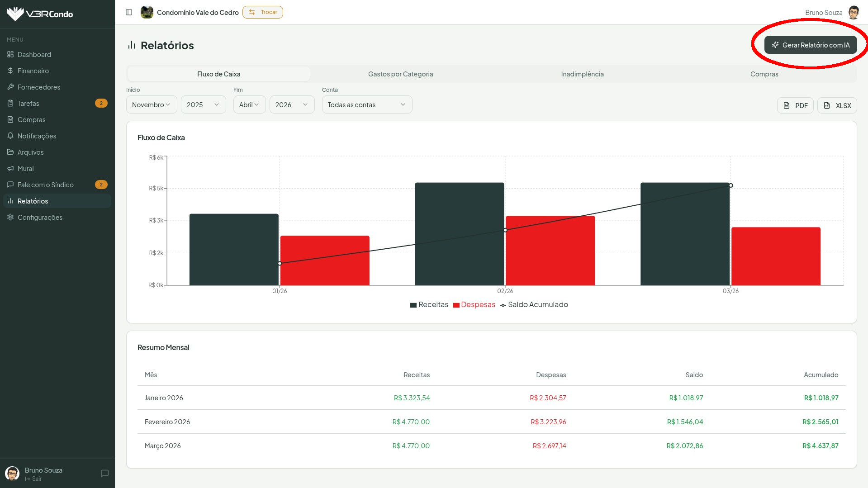The width and height of the screenshot is (868, 488).
Task: Open Notificações via the bell icon
Action: [10, 136]
